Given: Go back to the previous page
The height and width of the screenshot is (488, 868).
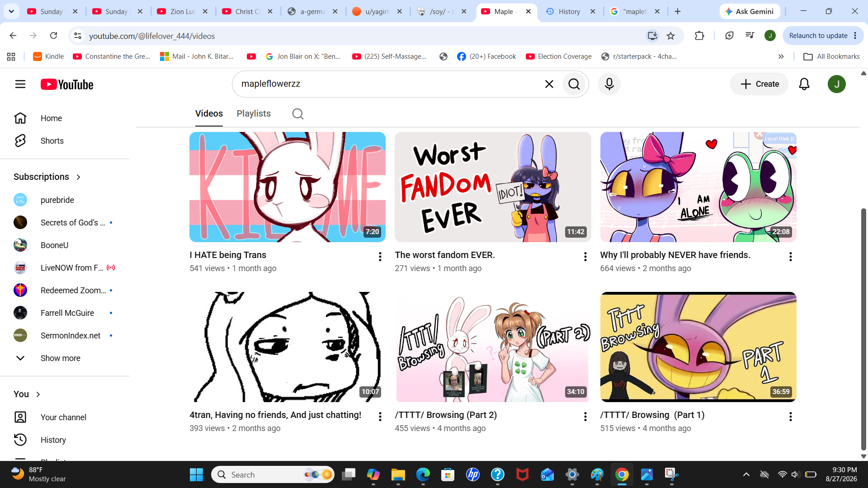Looking at the screenshot, I should click(13, 36).
